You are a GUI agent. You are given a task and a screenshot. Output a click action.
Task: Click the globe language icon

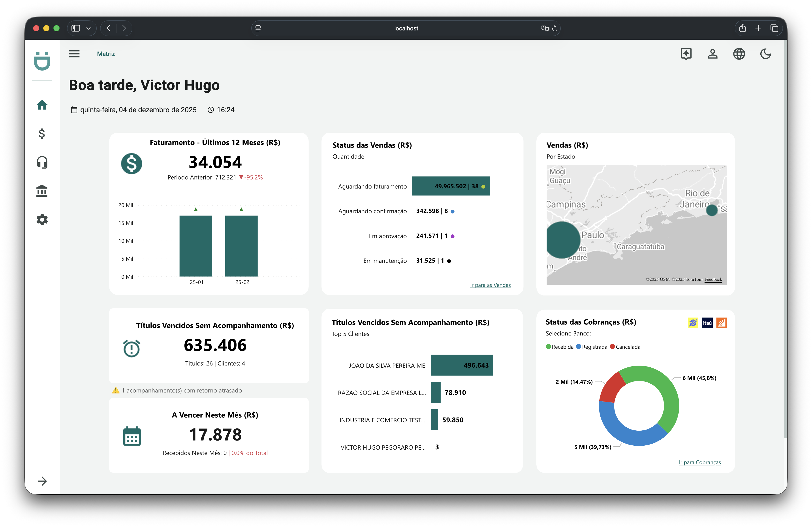[739, 54]
